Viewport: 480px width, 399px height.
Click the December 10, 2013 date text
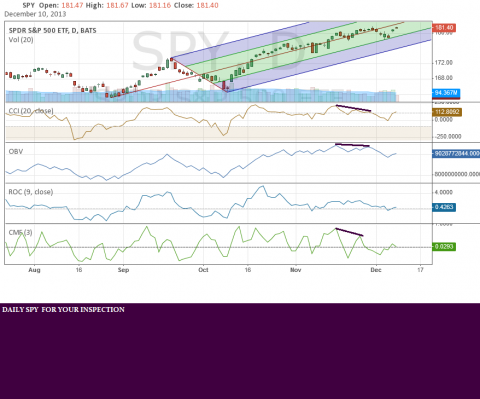pyautogui.click(x=35, y=14)
